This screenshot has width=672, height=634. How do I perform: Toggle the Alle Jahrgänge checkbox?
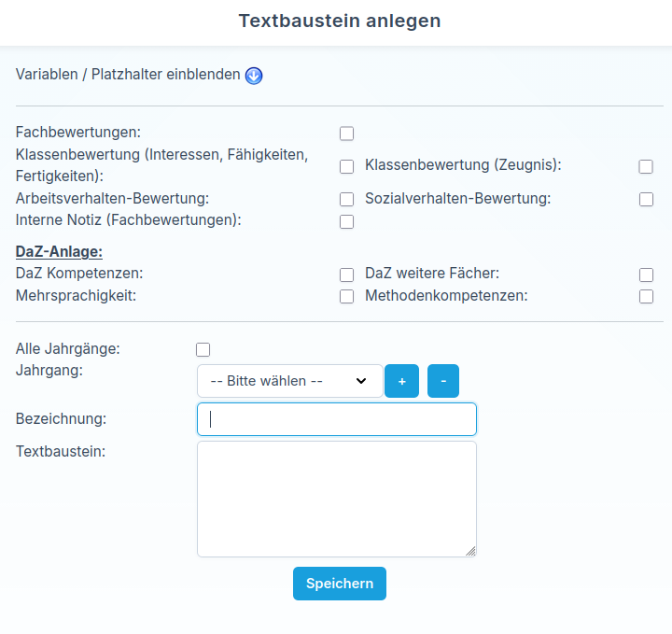pyautogui.click(x=203, y=349)
